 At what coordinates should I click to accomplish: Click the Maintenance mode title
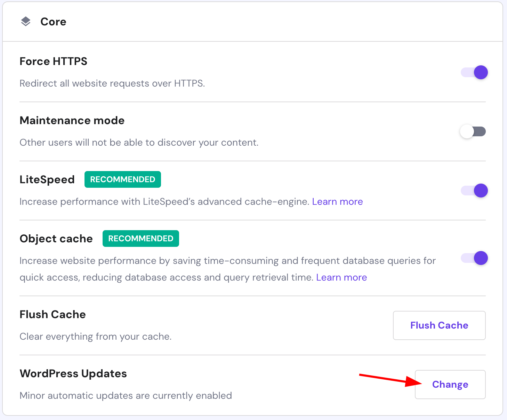(72, 120)
